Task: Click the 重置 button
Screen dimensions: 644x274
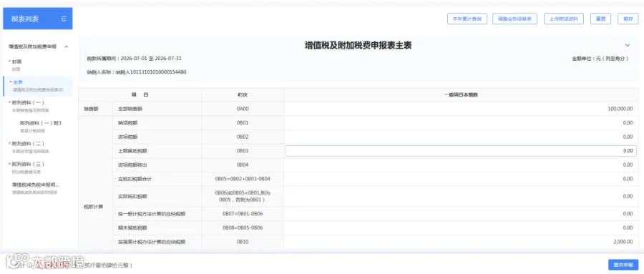Action: (600, 19)
